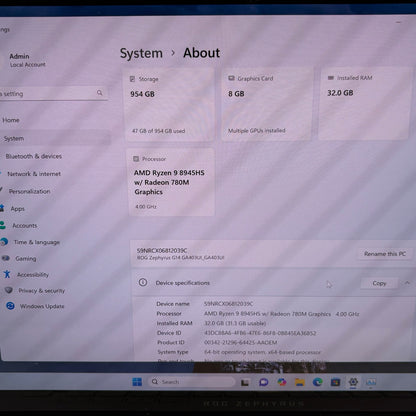This screenshot has width=416, height=416.
Task: Click the Graphics Card icon
Action: tap(231, 78)
